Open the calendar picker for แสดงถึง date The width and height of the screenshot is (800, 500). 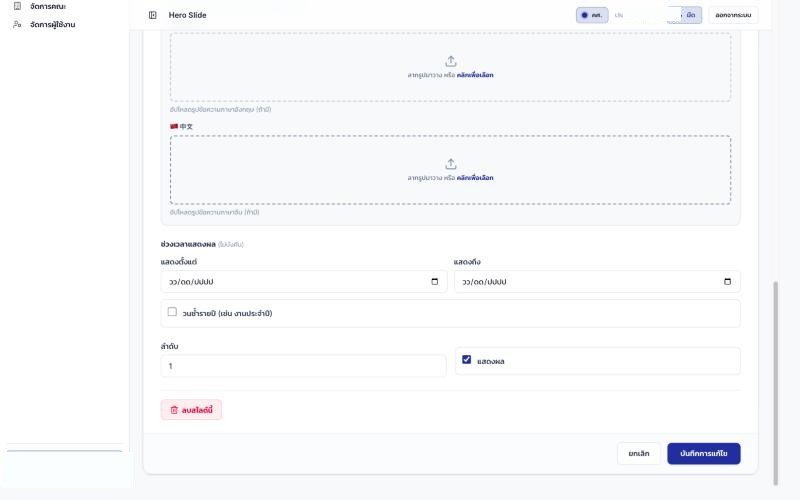point(728,282)
